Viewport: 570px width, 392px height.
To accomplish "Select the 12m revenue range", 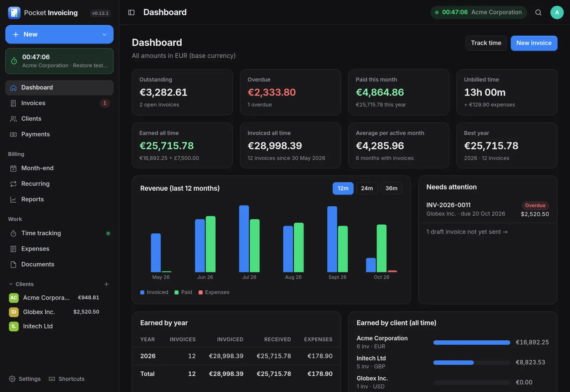I will 343,188.
